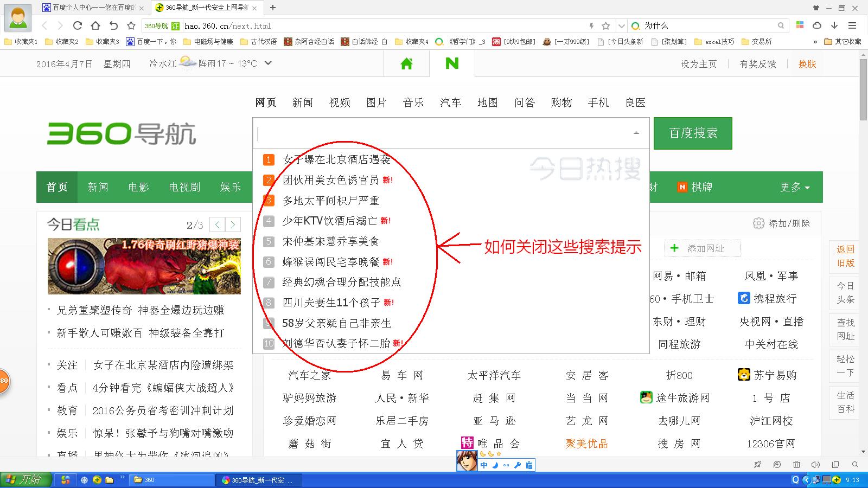
Task: Expand the weather forecast dropdown arrow
Action: (x=268, y=63)
